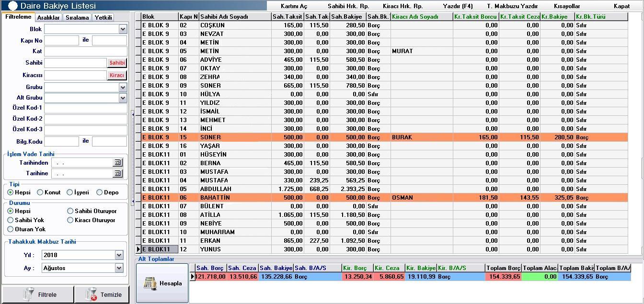
Task: Open calendar picker for Tarihine date
Action: point(117,173)
